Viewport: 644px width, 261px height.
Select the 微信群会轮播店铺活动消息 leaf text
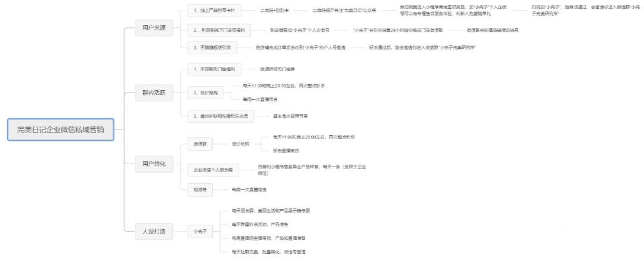click(493, 29)
